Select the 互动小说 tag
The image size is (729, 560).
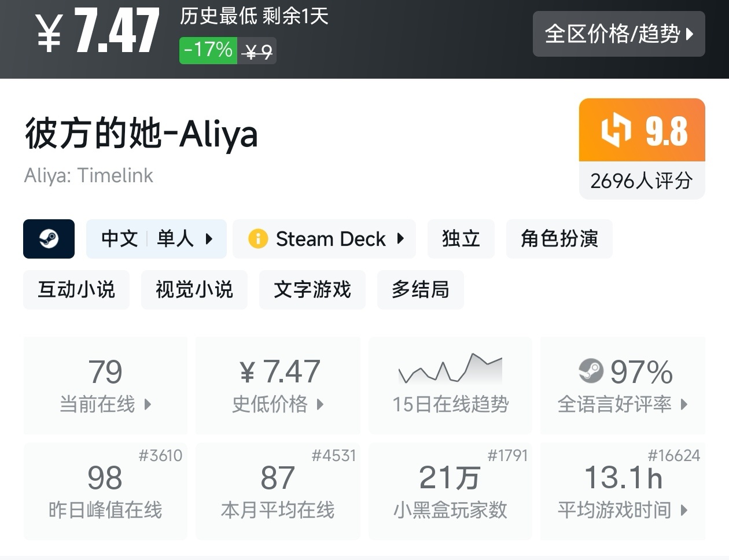coord(76,290)
